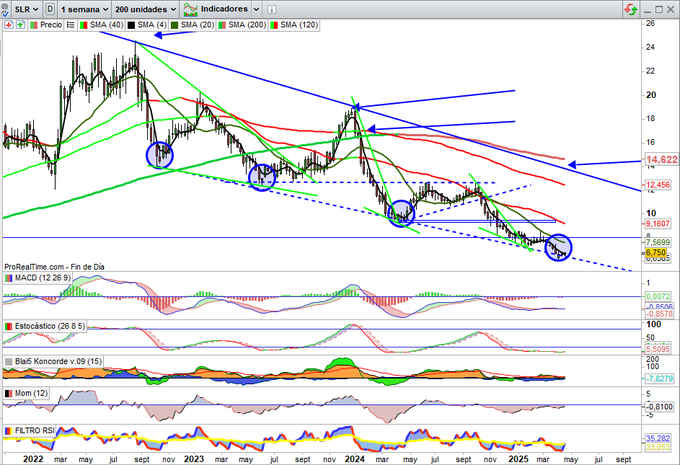The image size is (680, 465).
Task: Select the SMA (20) legend item
Action: coord(197,25)
